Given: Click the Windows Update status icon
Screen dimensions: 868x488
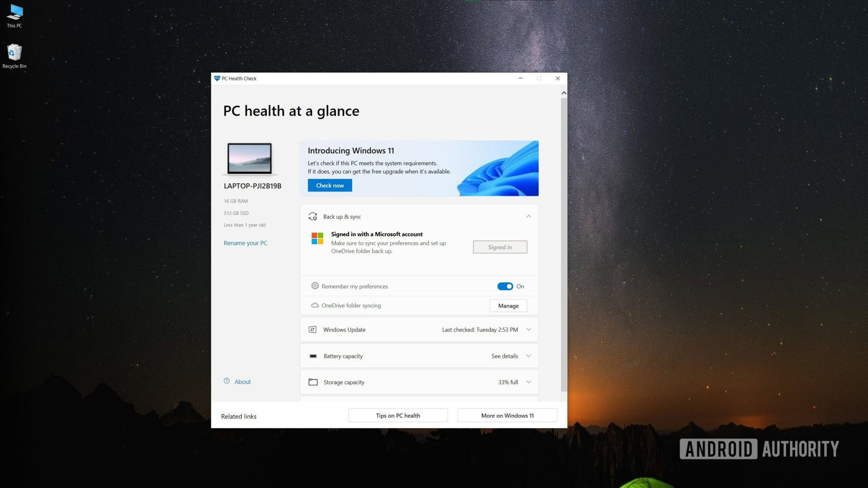Looking at the screenshot, I should pos(313,329).
